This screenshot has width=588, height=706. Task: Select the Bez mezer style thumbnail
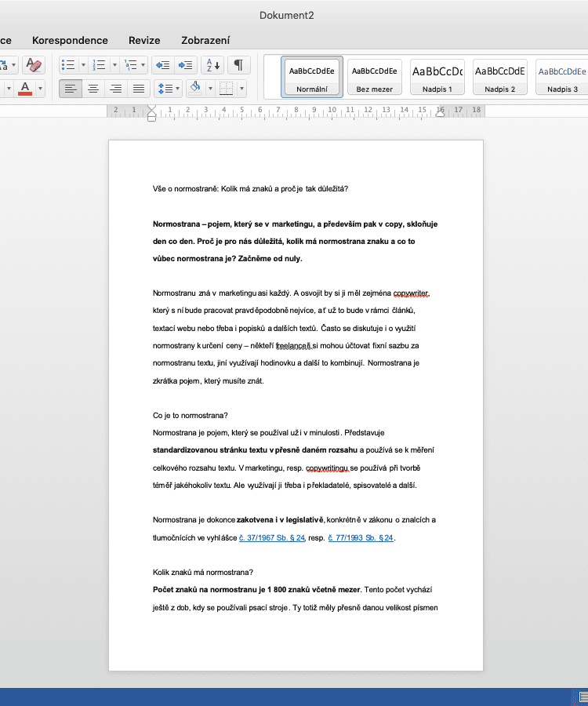pos(375,77)
